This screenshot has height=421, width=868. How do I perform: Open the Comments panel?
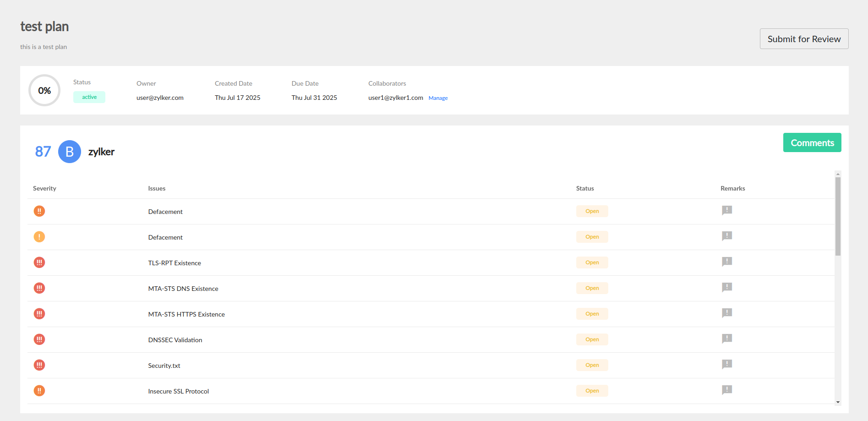[812, 143]
